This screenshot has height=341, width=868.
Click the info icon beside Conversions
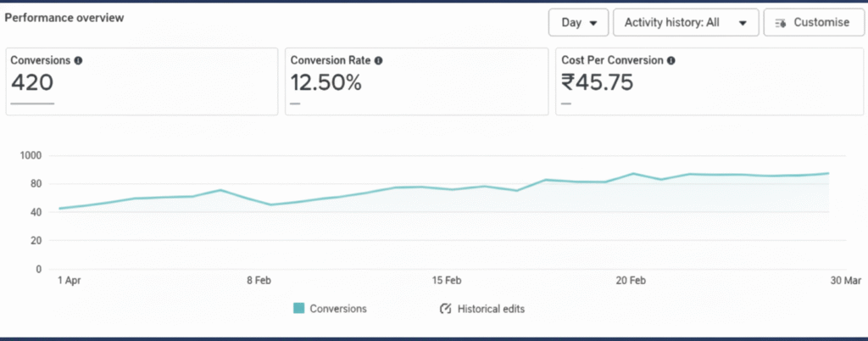(79, 61)
